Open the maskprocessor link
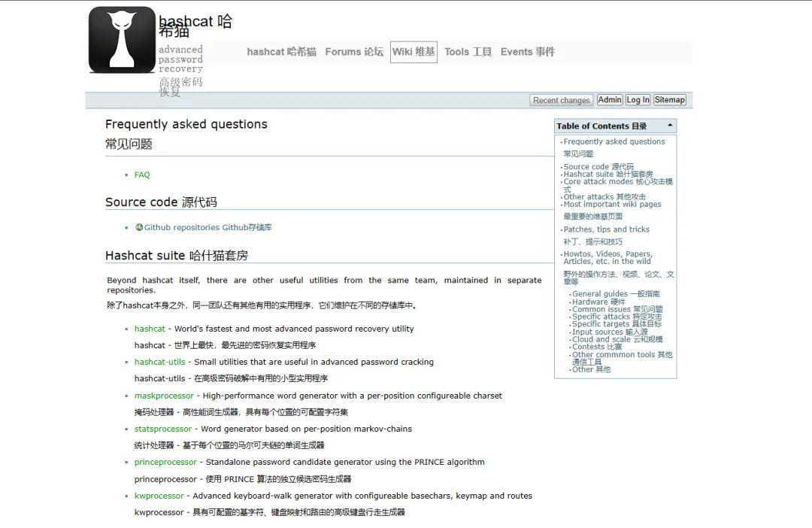 (x=164, y=396)
